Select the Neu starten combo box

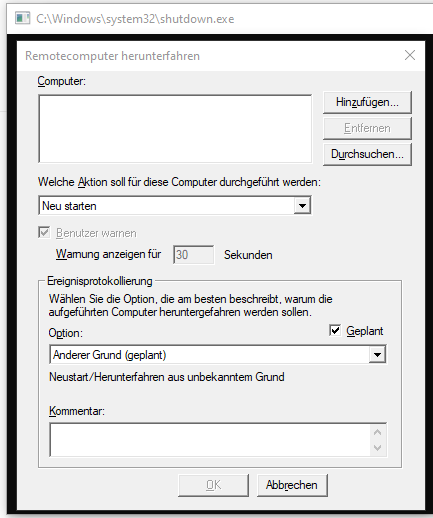click(175, 206)
